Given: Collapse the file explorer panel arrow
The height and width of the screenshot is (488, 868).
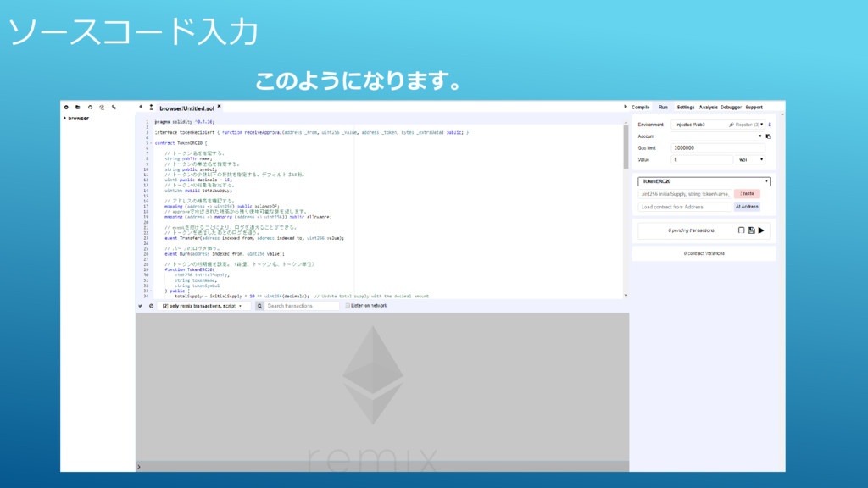Looking at the screenshot, I should (x=141, y=107).
